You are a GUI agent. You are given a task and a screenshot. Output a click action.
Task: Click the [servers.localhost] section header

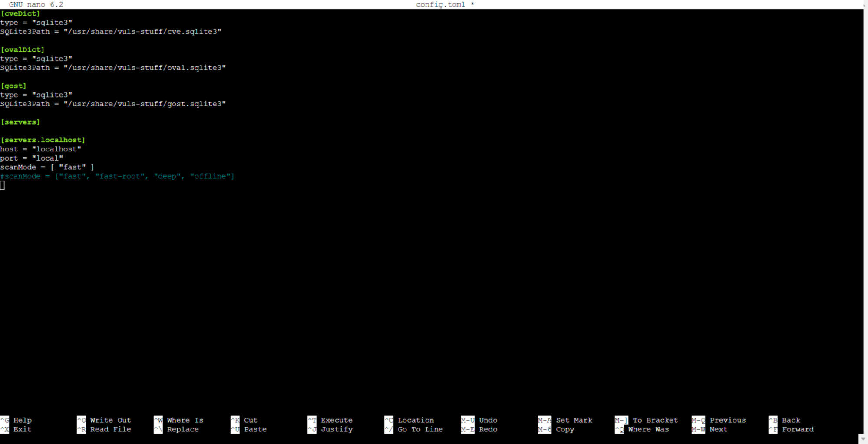pyautogui.click(x=43, y=140)
